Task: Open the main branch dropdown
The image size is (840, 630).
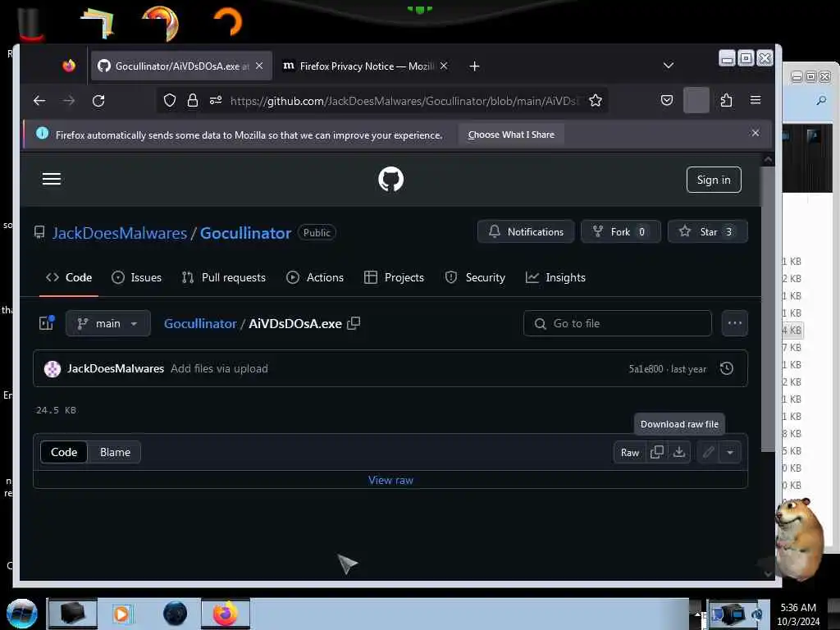Action: (108, 323)
